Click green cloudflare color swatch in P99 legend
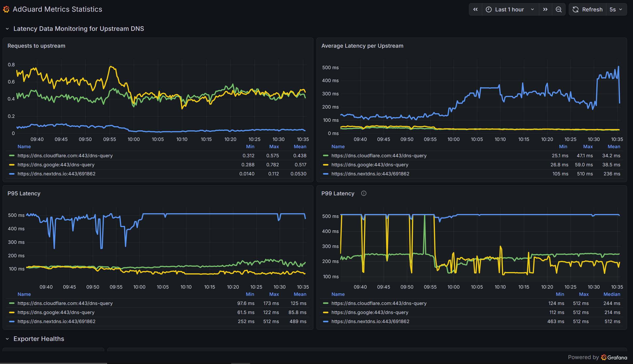Viewport: 633px width, 364px height. click(x=326, y=303)
